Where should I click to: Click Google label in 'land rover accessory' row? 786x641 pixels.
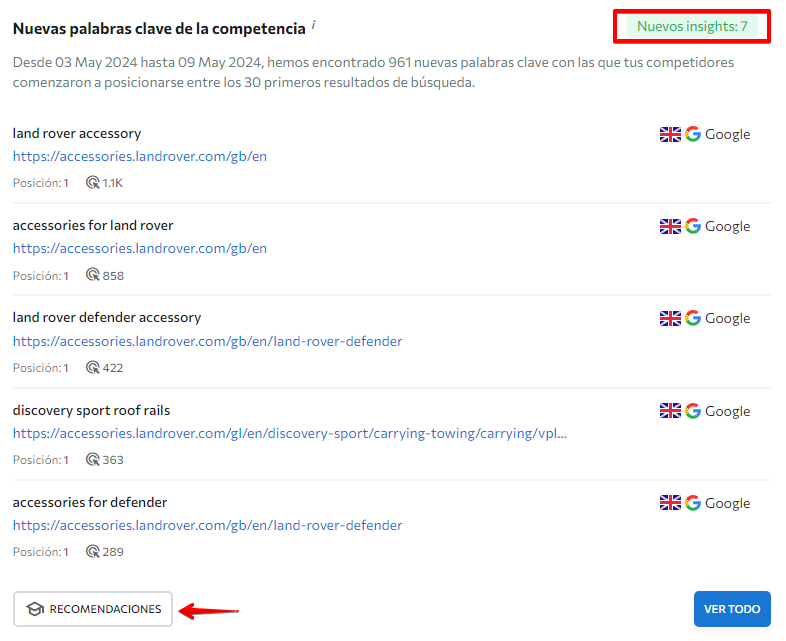coord(727,134)
